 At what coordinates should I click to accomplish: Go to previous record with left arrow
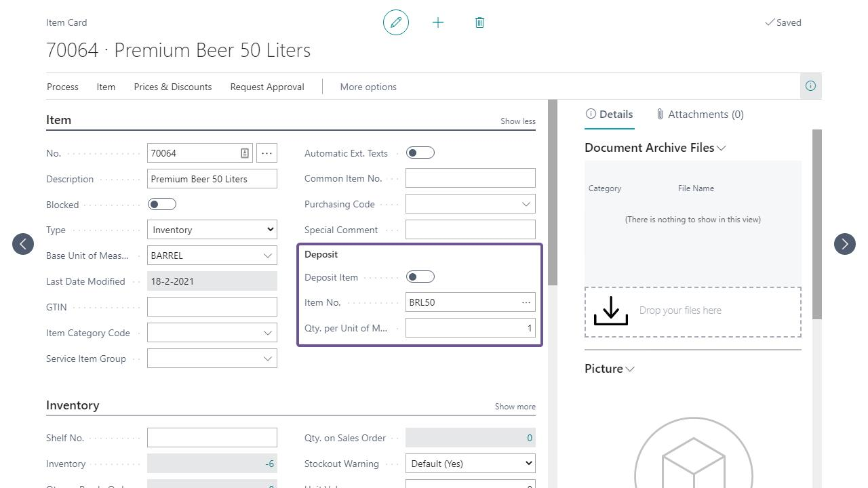(23, 244)
